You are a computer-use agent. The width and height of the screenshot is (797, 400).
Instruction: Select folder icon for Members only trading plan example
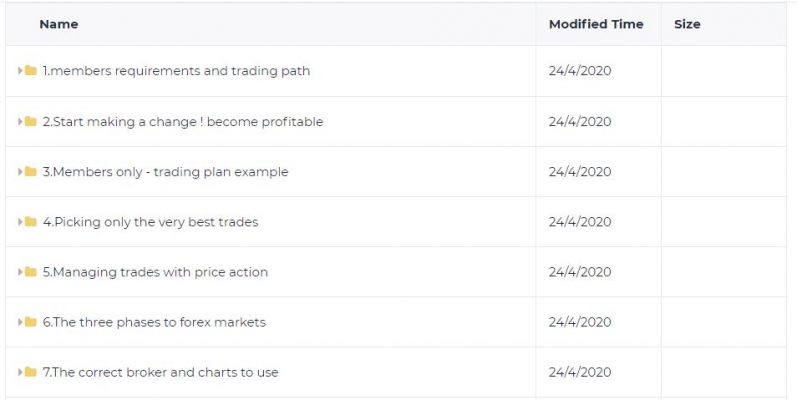click(x=30, y=172)
